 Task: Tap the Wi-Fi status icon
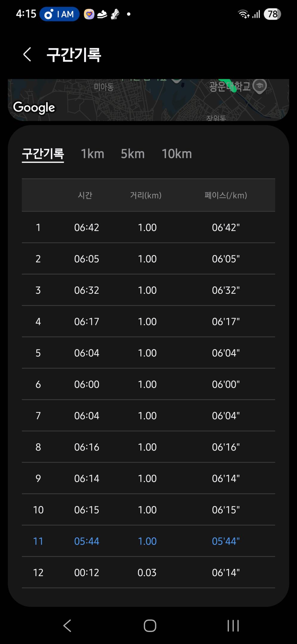point(243,14)
